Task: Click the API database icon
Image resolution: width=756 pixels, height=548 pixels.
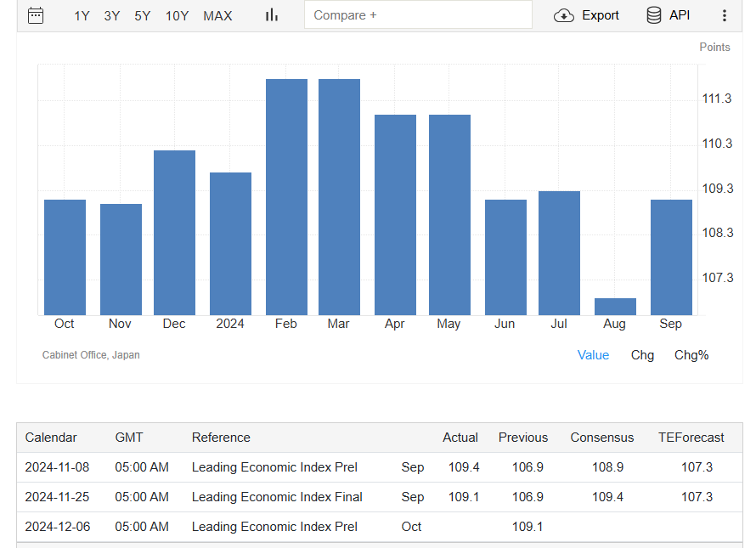Action: (x=654, y=15)
